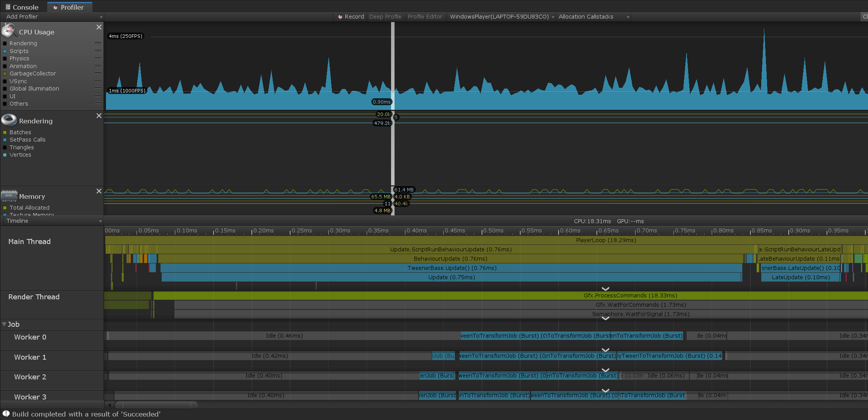Open the Timeline view mode dropdown

click(x=53, y=221)
